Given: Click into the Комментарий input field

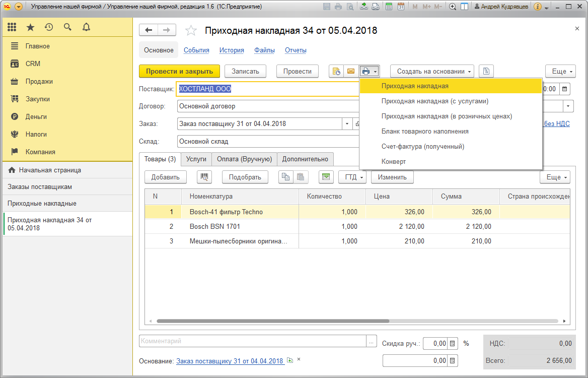Looking at the screenshot, I should [253, 341].
